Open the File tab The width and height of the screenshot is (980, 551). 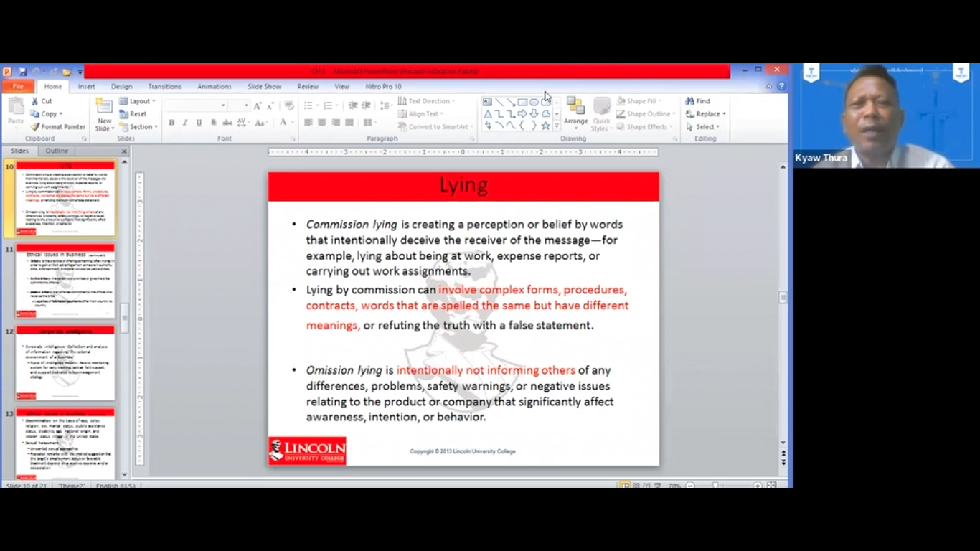(18, 86)
